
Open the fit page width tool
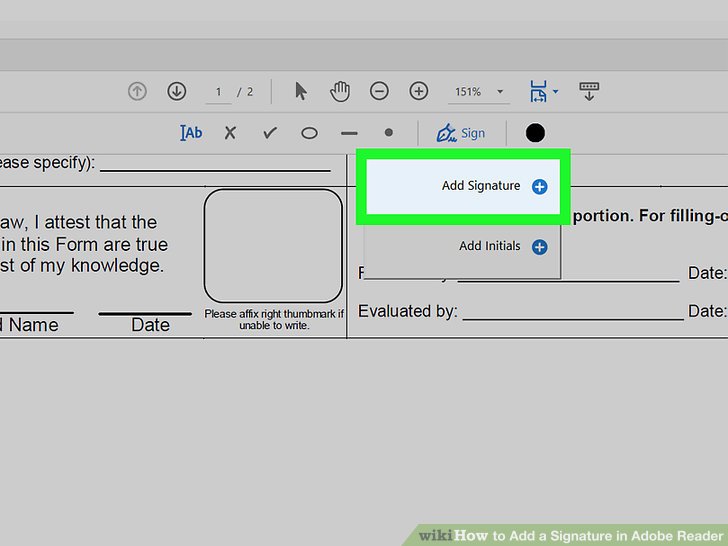coord(539,91)
